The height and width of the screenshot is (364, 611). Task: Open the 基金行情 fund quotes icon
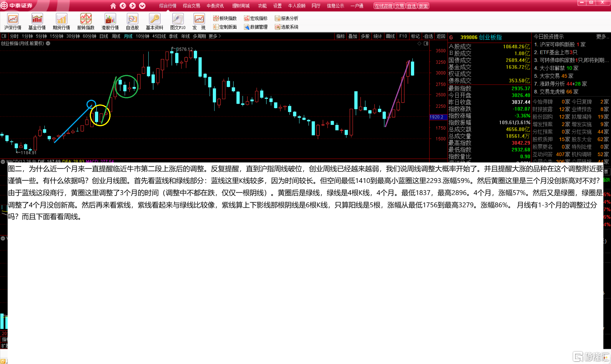[37, 19]
